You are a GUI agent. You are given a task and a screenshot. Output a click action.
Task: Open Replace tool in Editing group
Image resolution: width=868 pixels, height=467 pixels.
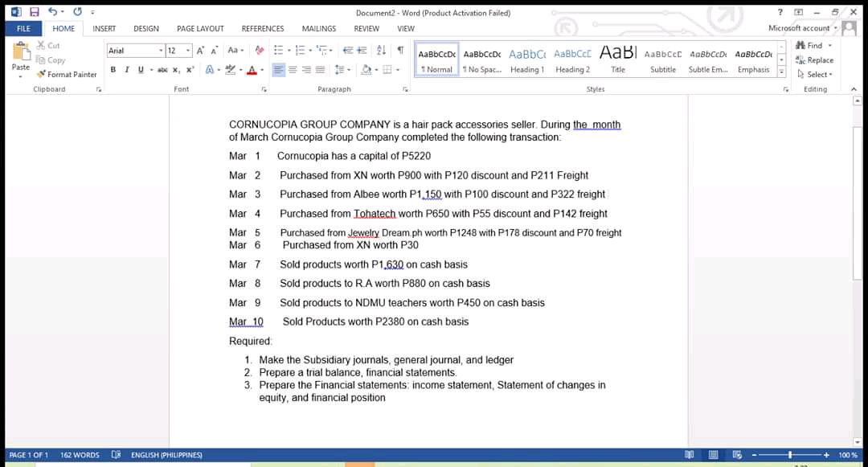point(814,59)
